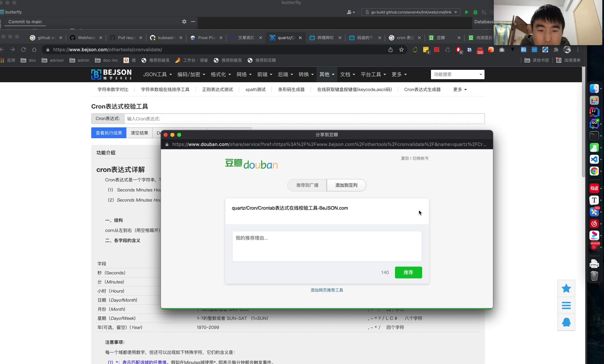This screenshot has height=364, width=604.
Task: Click the green 推荐 button
Action: tap(408, 272)
